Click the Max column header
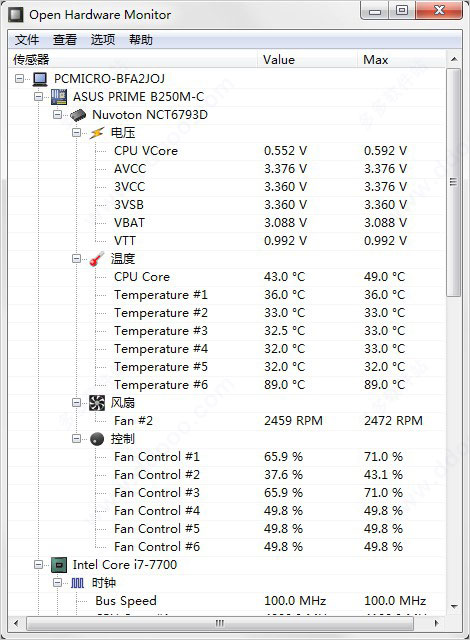 coord(401,60)
